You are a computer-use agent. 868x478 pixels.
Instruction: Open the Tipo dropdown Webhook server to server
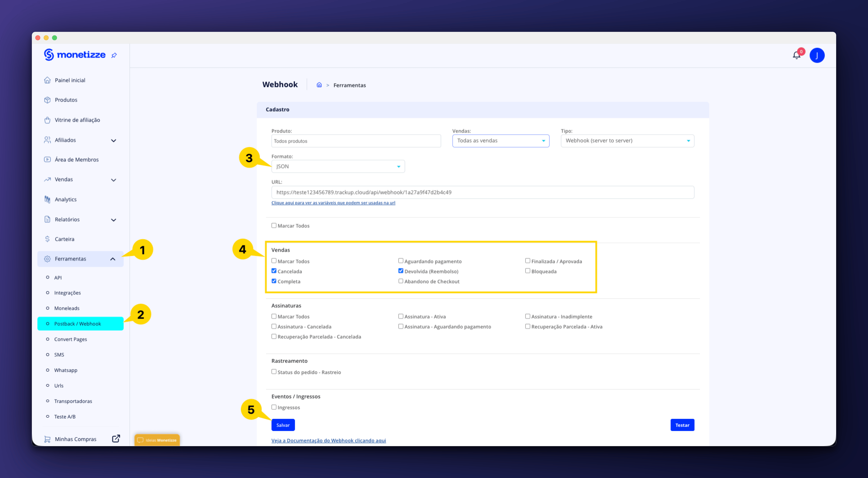click(x=627, y=141)
